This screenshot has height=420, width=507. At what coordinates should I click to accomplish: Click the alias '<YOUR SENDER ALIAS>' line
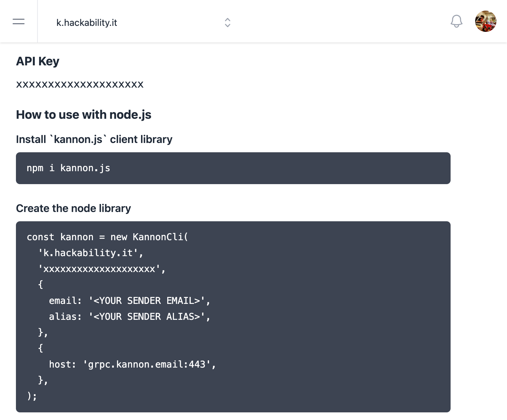(130, 317)
